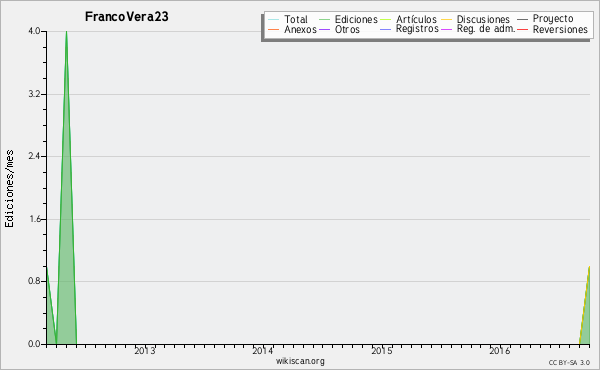Select the Anexos legend entry
The image size is (600, 370).
[x=292, y=29]
